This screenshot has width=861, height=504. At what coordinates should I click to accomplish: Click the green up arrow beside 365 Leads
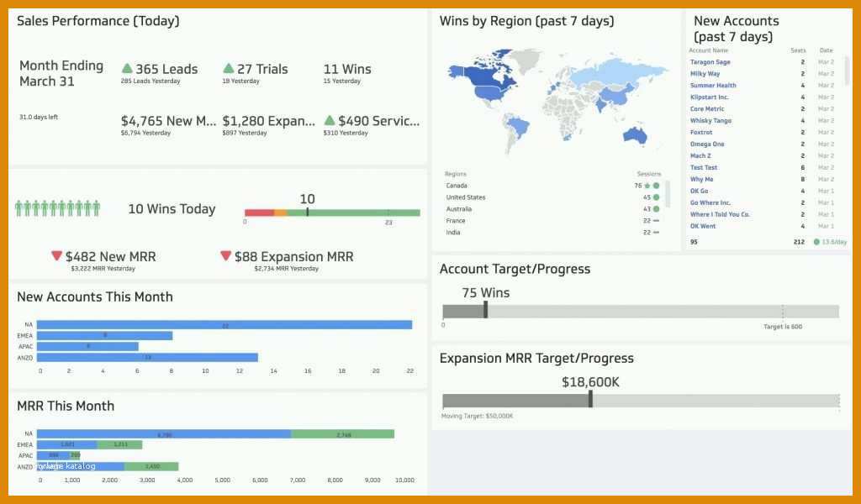[x=127, y=69]
